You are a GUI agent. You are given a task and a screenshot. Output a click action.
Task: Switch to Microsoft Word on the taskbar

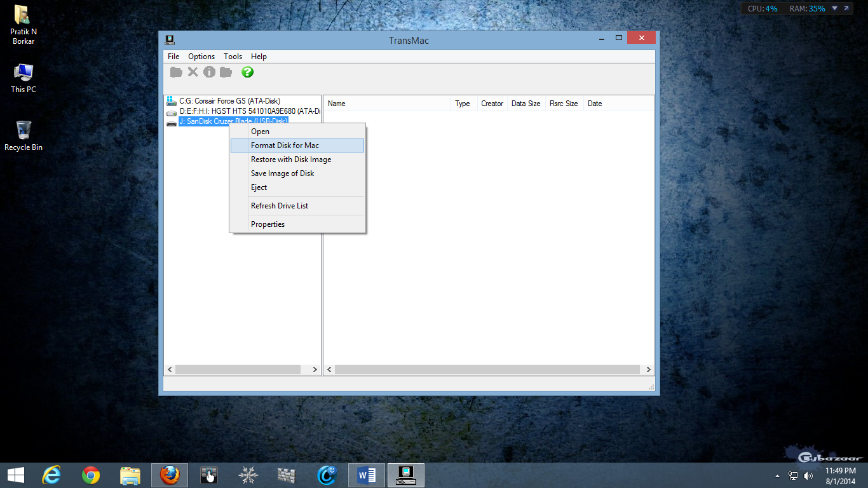pyautogui.click(x=367, y=475)
